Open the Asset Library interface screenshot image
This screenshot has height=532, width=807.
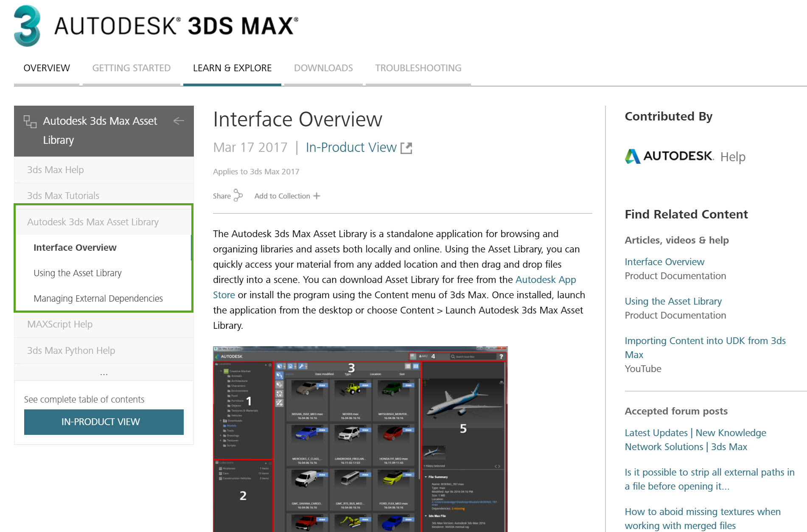pyautogui.click(x=360, y=439)
